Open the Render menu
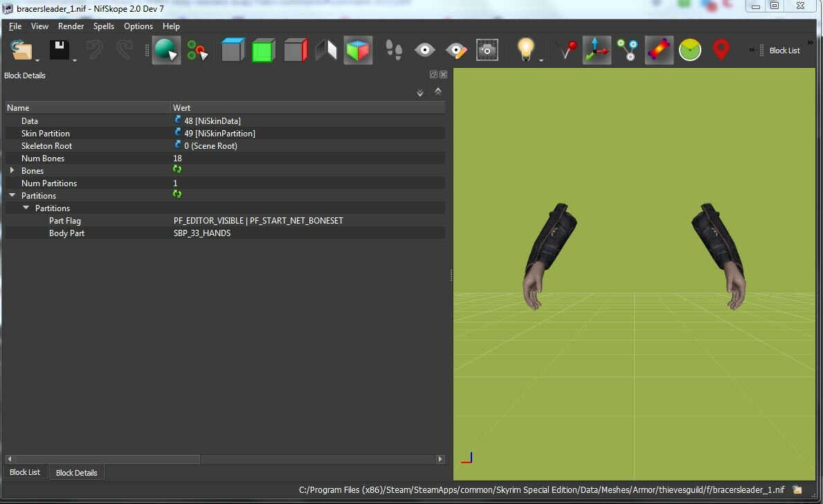 click(x=71, y=26)
